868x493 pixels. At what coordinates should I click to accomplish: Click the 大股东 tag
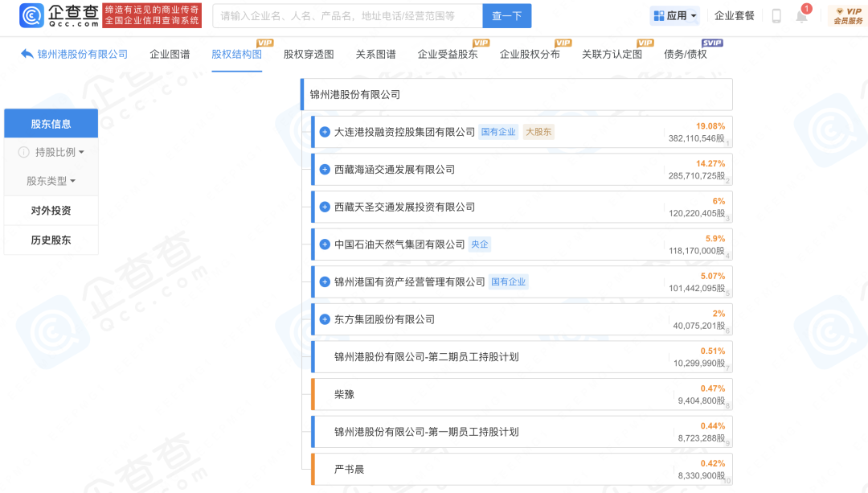538,132
